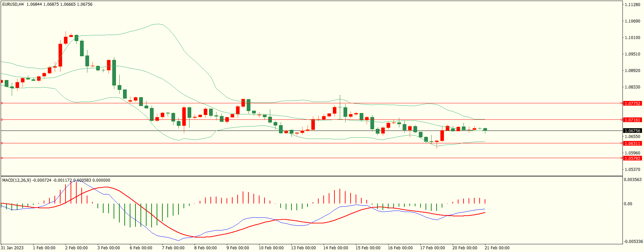Click divider between price chart and MACD panel
644x252 pixels.
311,176
